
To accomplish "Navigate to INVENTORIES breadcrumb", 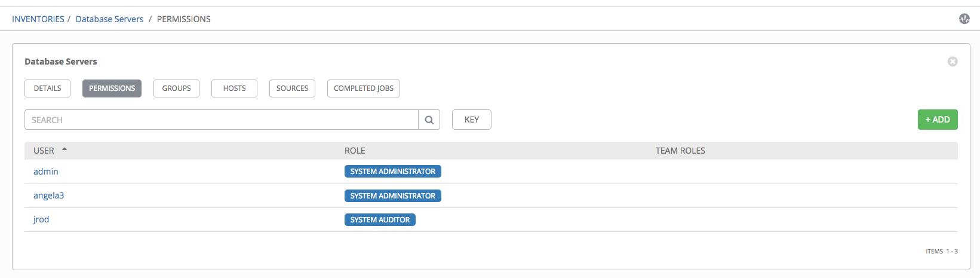I will pyautogui.click(x=38, y=19).
